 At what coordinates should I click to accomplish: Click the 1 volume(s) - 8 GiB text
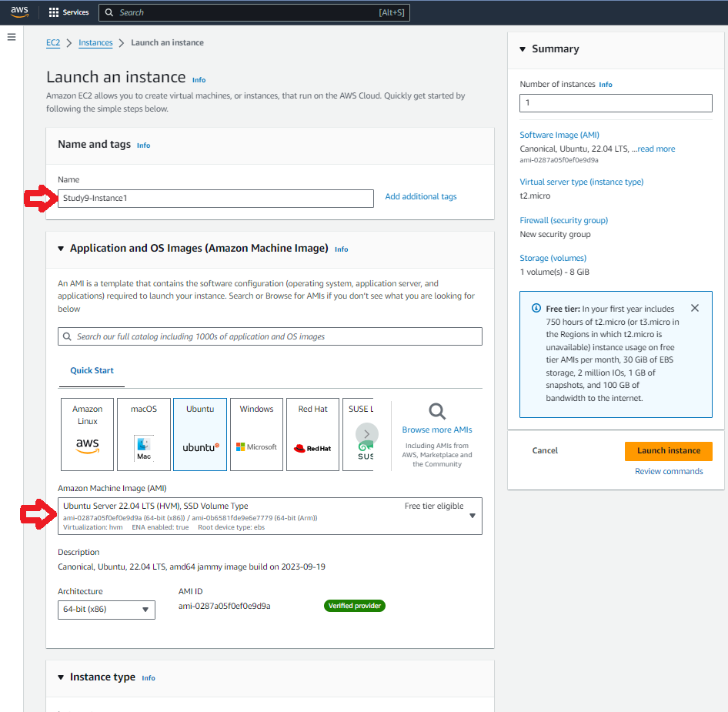click(x=554, y=272)
